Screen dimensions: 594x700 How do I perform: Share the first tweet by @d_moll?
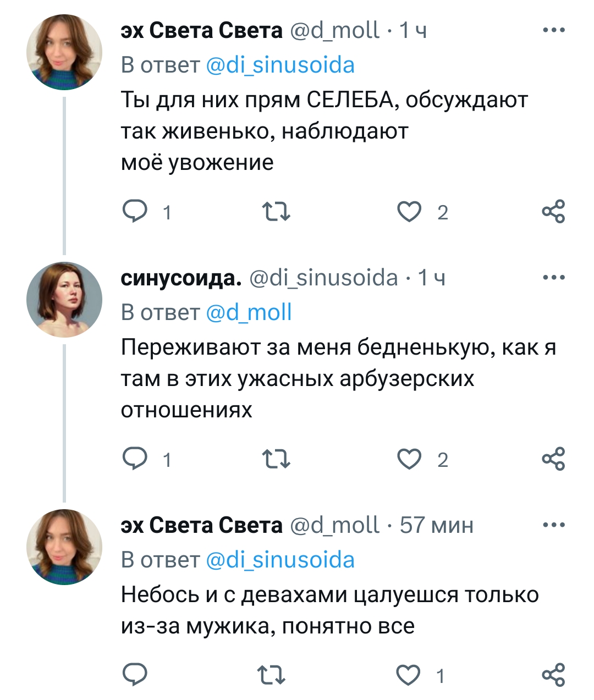pyautogui.click(x=553, y=212)
